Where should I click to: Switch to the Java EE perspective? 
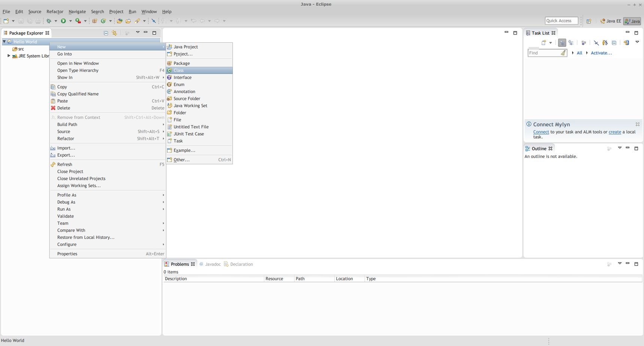pos(610,21)
